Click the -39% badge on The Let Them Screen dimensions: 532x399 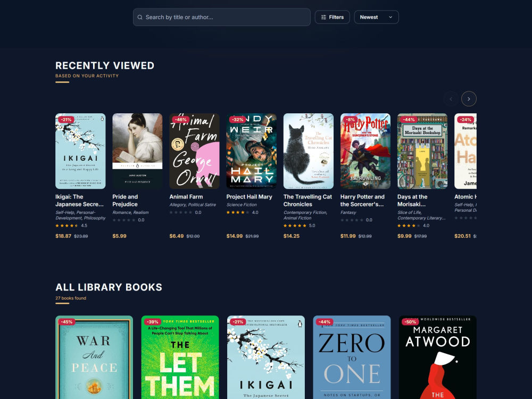pos(153,322)
